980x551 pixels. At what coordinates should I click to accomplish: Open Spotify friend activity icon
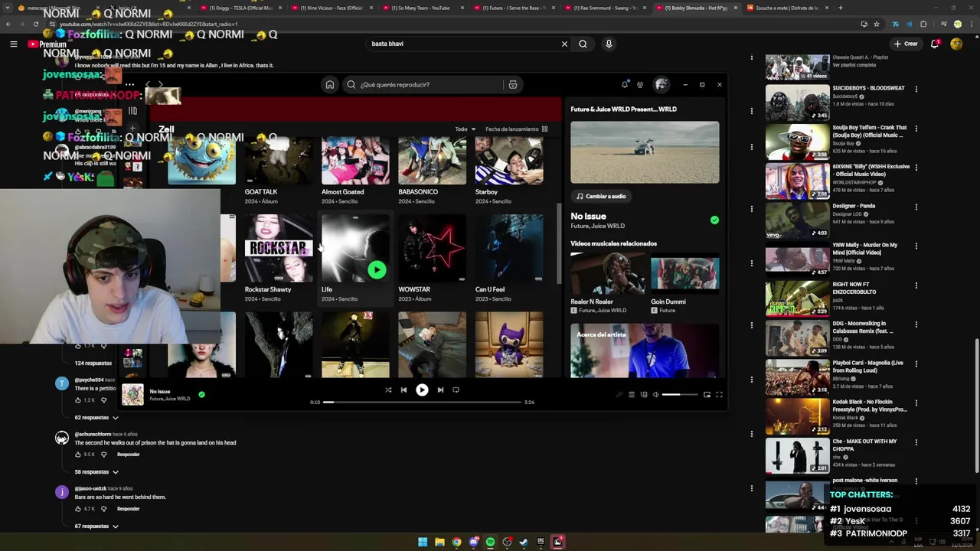coord(640,84)
